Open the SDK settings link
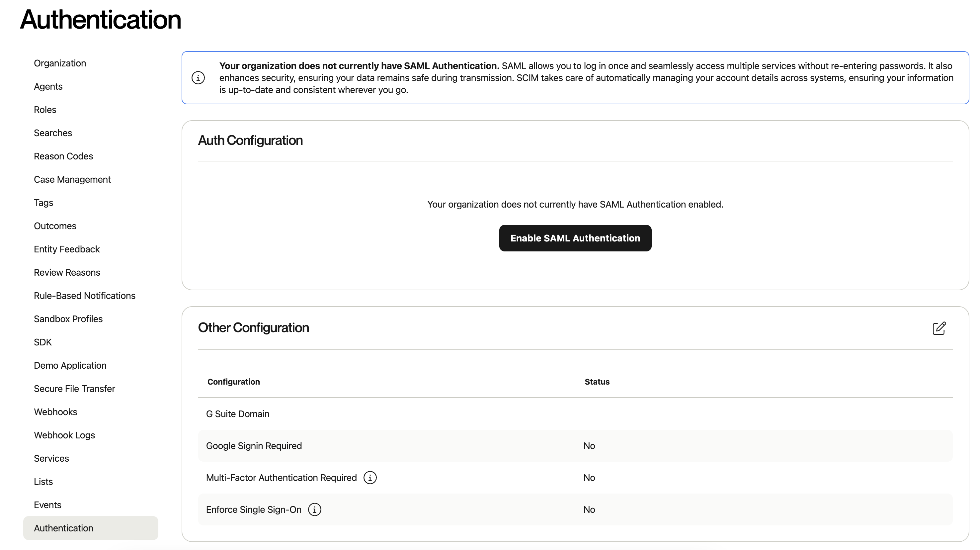The height and width of the screenshot is (550, 980). click(x=42, y=342)
